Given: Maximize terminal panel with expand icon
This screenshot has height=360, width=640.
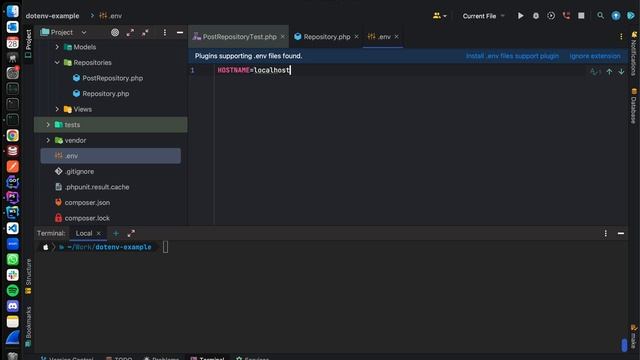Looking at the screenshot, I should (x=131, y=233).
